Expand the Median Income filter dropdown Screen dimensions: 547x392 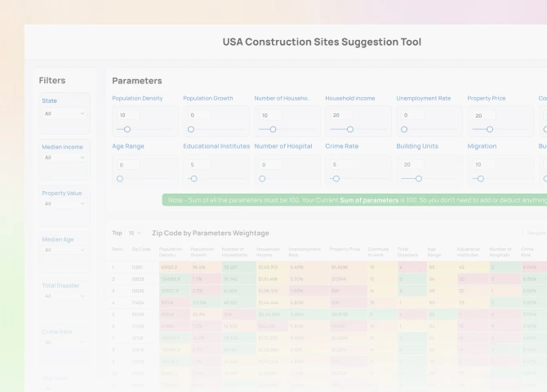(64, 158)
